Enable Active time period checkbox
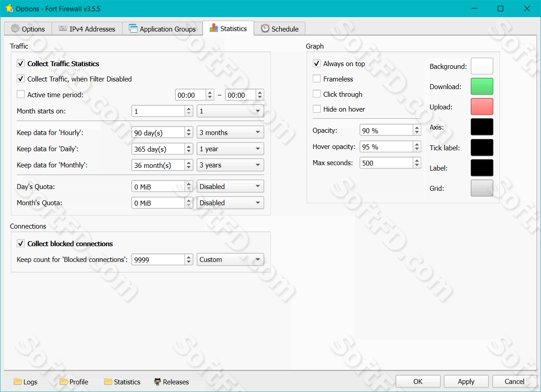 (x=21, y=95)
